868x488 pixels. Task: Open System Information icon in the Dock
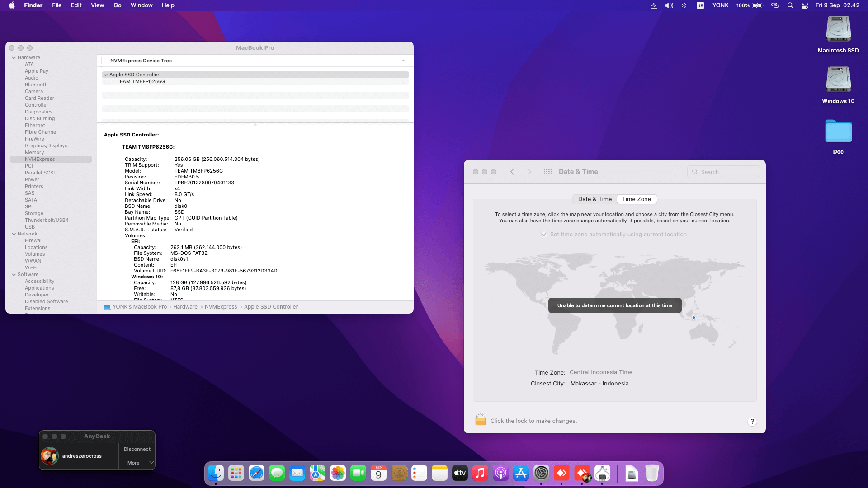[x=602, y=473]
